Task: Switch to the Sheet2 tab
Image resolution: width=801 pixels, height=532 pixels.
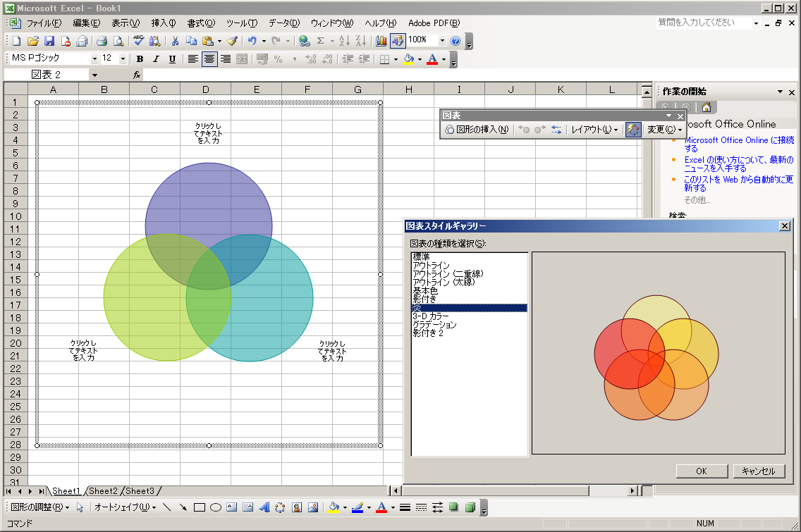Action: tap(103, 491)
